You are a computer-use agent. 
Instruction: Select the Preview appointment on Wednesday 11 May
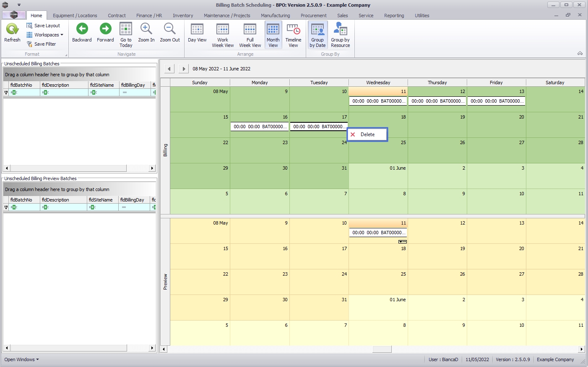(x=378, y=233)
